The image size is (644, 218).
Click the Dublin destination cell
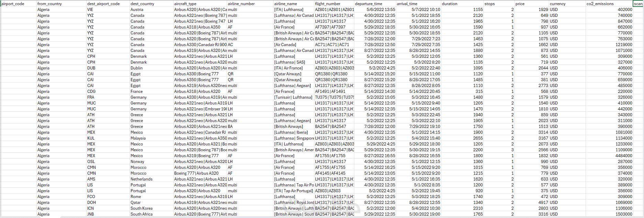(x=152, y=68)
